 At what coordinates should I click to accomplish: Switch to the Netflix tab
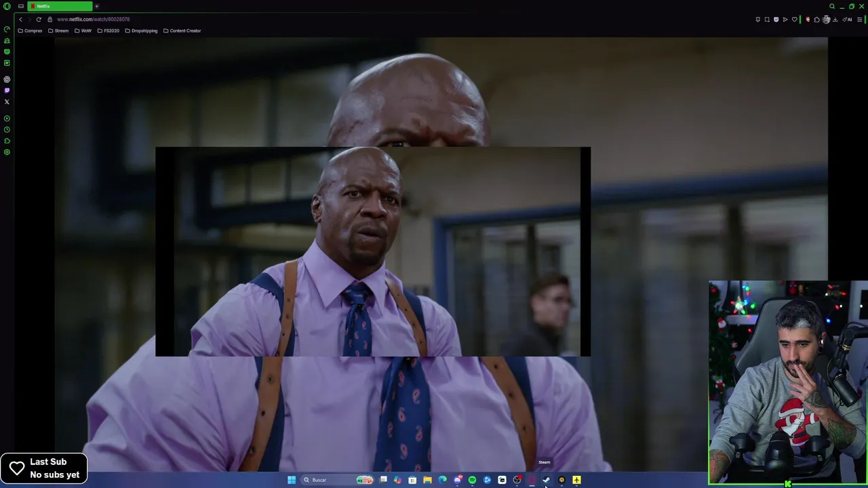coord(60,6)
